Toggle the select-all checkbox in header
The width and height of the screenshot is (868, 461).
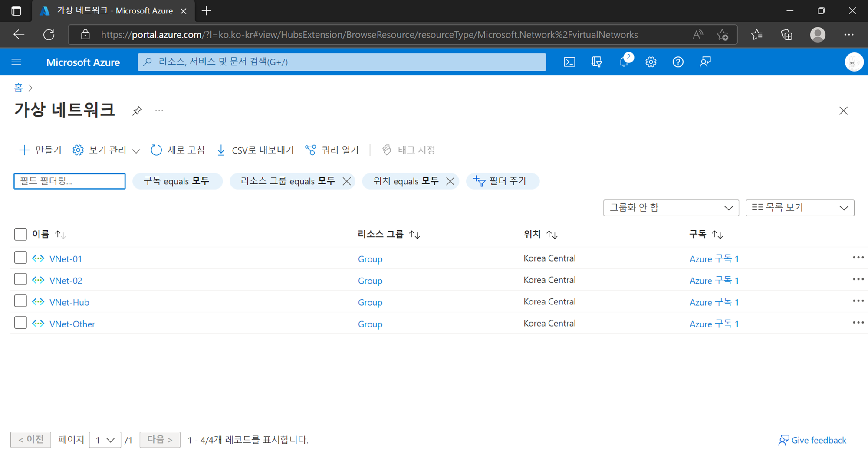(x=20, y=234)
